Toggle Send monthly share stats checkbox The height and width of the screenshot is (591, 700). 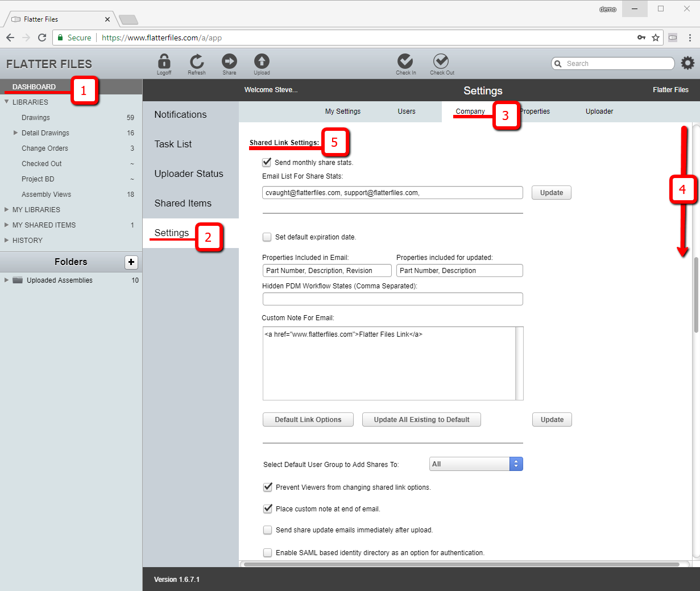coord(267,162)
